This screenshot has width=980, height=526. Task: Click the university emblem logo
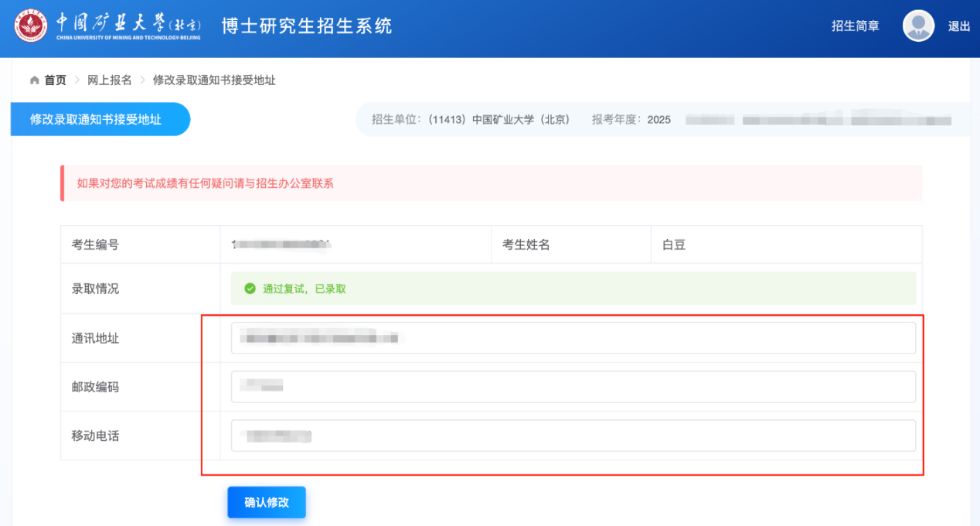pyautogui.click(x=31, y=26)
